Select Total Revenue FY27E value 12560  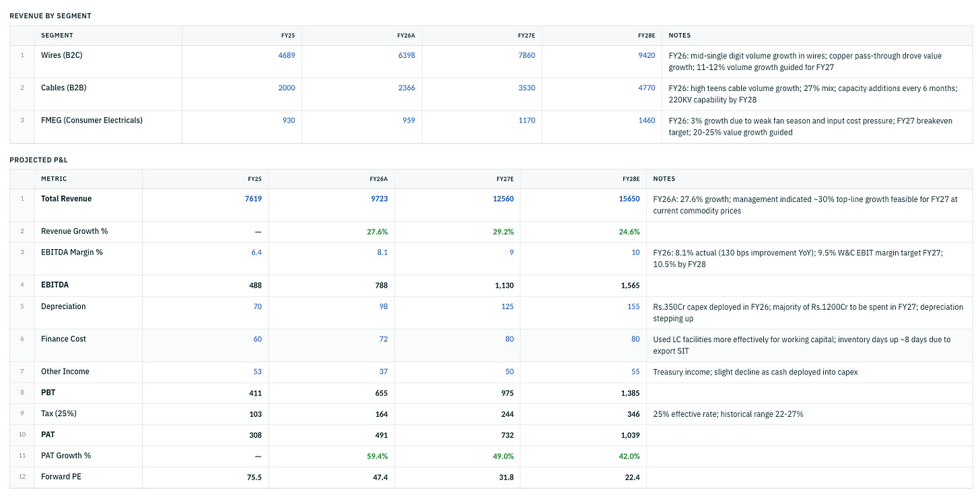click(503, 199)
